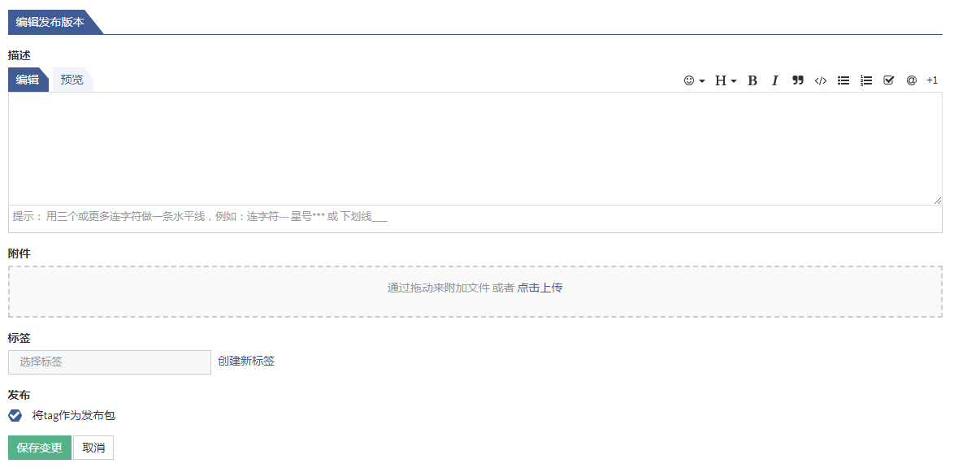The height and width of the screenshot is (472, 980).
Task: Follow the 创建新标签 link
Action: (246, 361)
